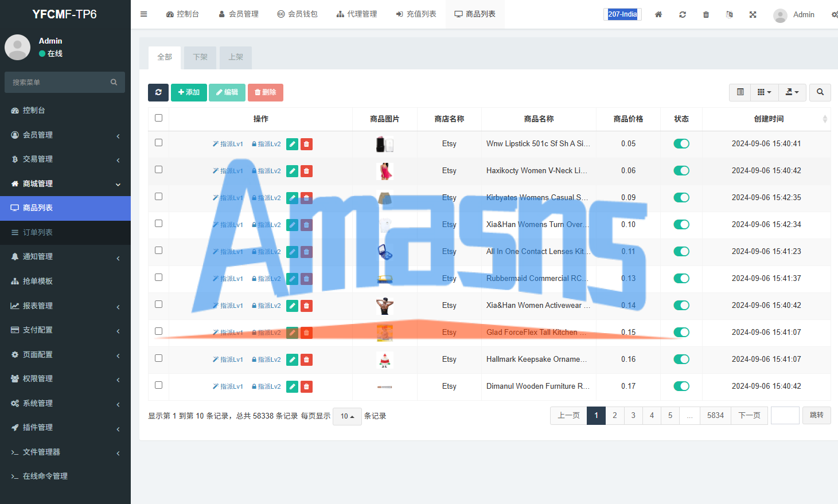Click the green 添加 button
Image resolution: width=838 pixels, height=504 pixels.
189,92
